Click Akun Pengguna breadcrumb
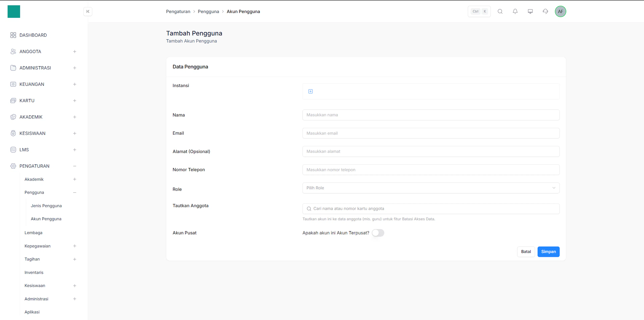644x320 pixels. pyautogui.click(x=243, y=12)
